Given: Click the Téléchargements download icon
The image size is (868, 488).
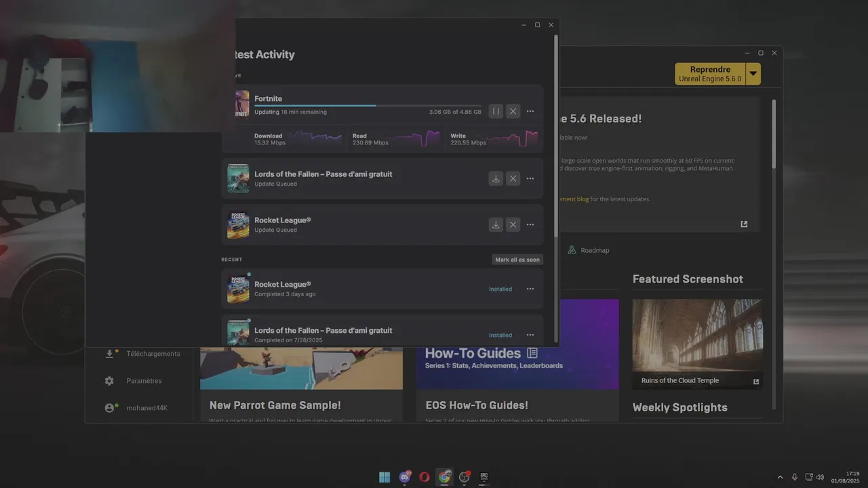Looking at the screenshot, I should [x=109, y=354].
